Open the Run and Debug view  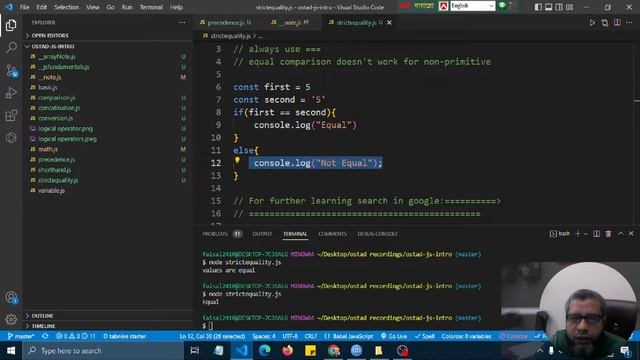click(11, 93)
